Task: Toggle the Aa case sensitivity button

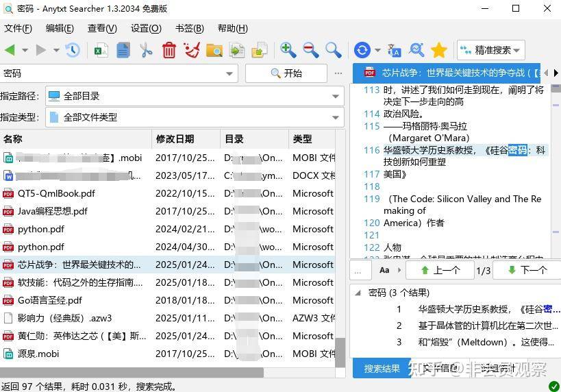Action: coord(384,270)
